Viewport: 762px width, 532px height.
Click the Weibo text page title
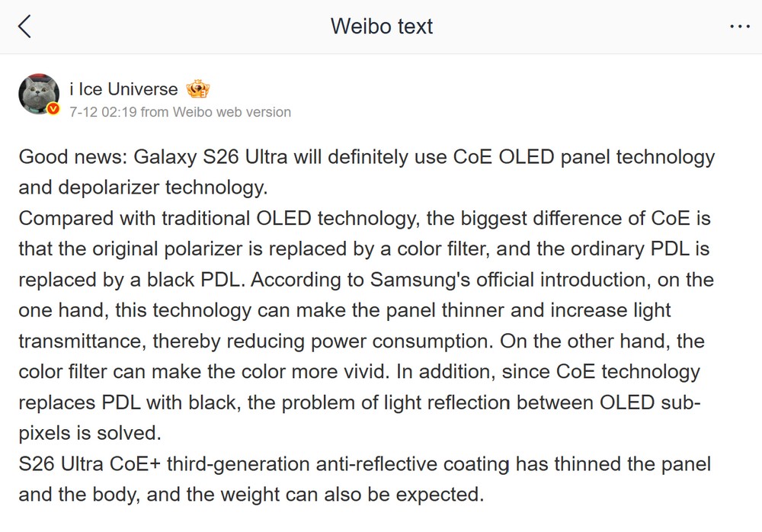[x=382, y=26]
